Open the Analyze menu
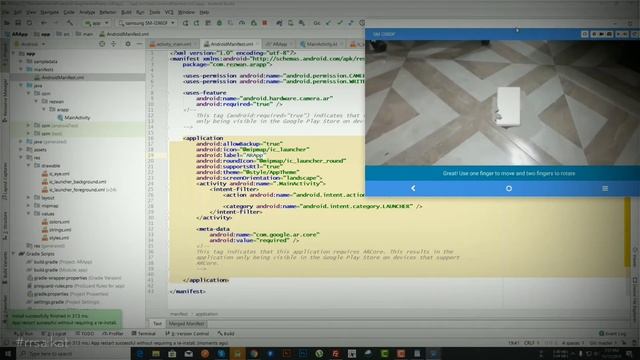 point(87,12)
